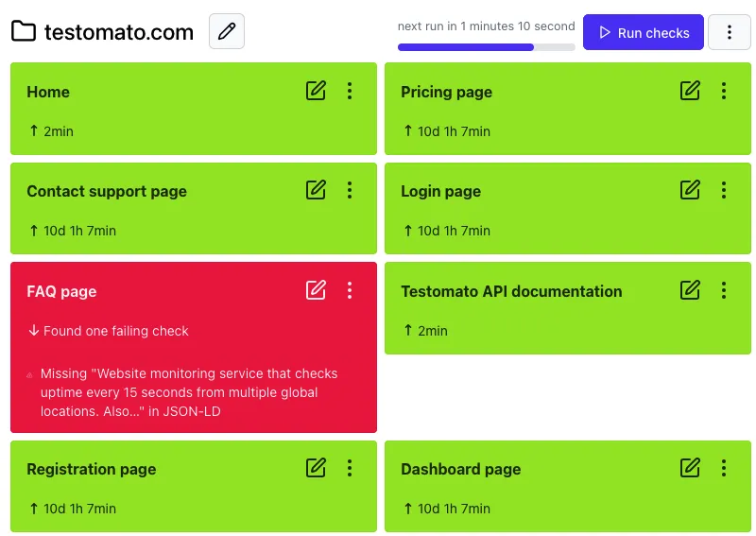The height and width of the screenshot is (536, 756).
Task: Click the testomato.com project title
Action: click(119, 32)
